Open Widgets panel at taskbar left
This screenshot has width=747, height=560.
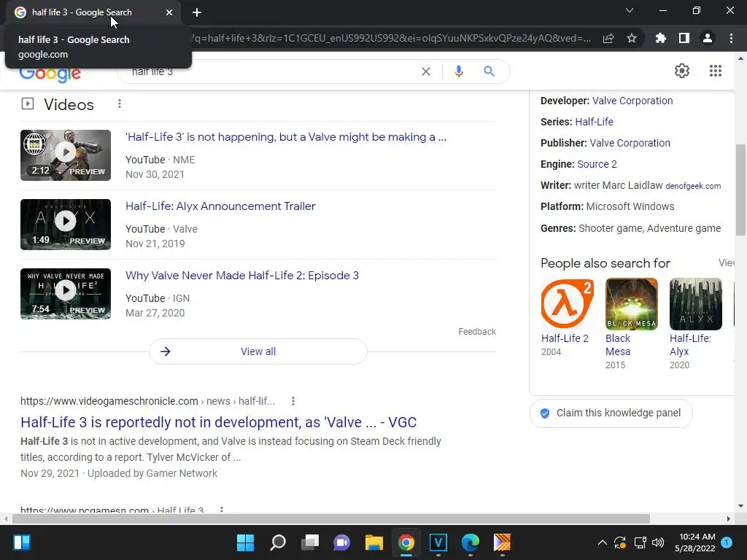click(22, 542)
